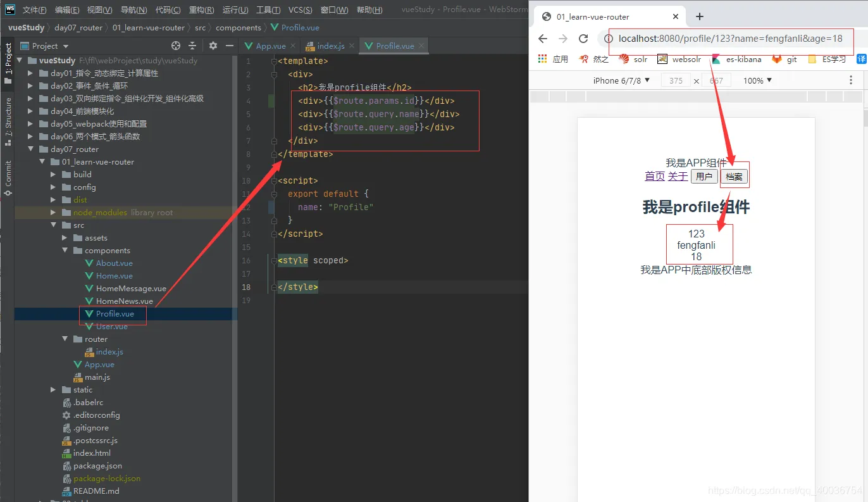
Task: Collapse the components folder
Action: pos(65,251)
